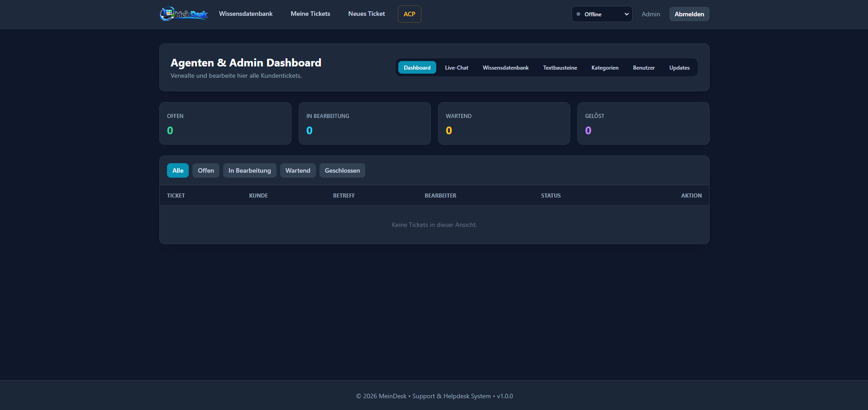The width and height of the screenshot is (868, 410).
Task: Open Wissensdatenbank in top navigation
Action: point(246,14)
